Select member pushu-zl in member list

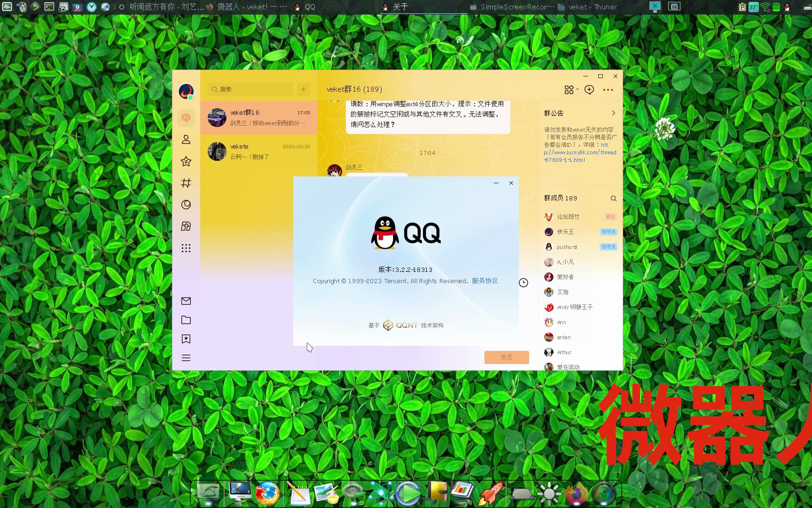(x=580, y=247)
